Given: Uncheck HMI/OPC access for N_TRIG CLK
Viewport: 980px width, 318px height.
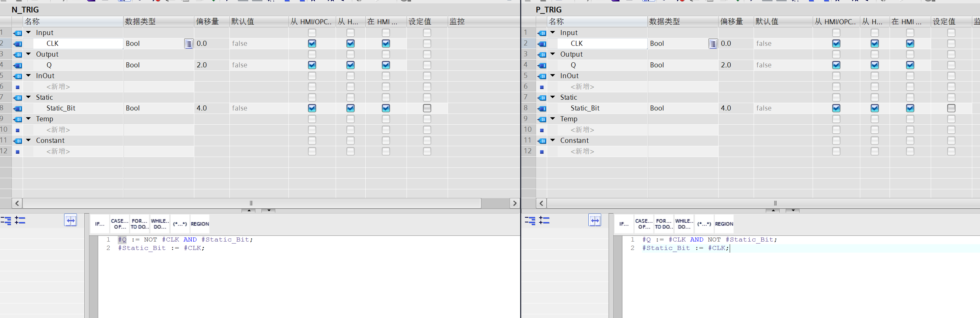Looking at the screenshot, I should (312, 44).
